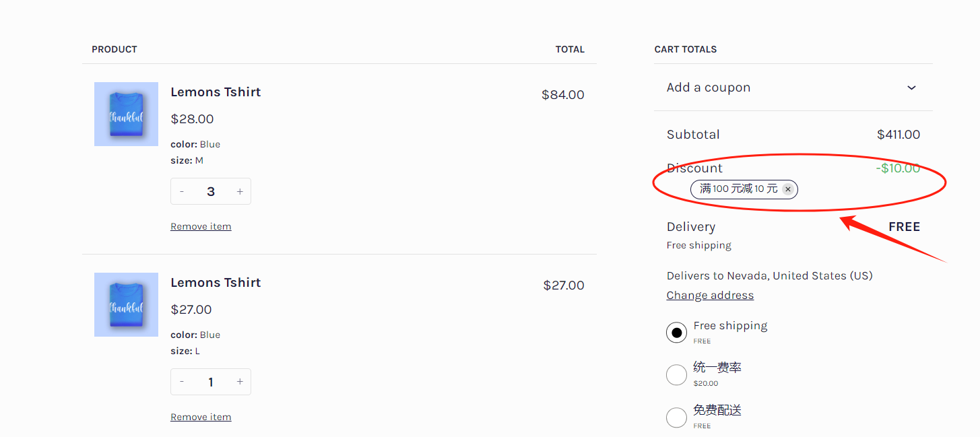Open the $27.00 Lemons Tshirt product title
980x437 pixels.
click(216, 283)
